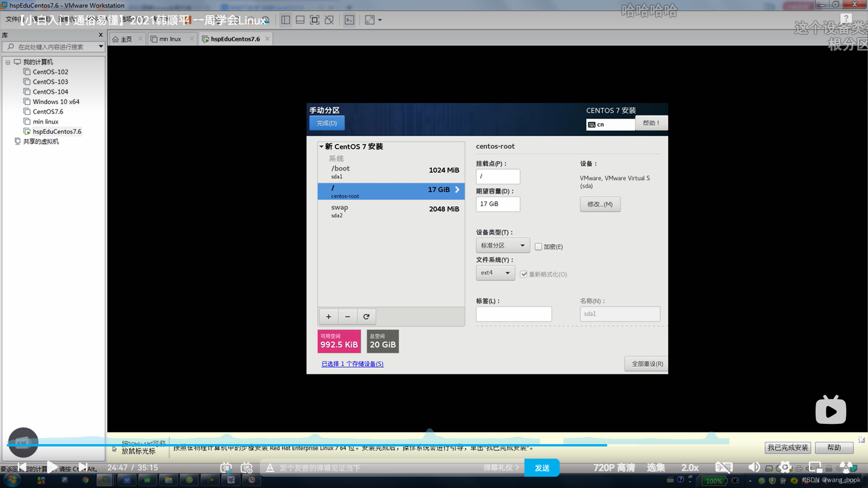Viewport: 868px width, 488px height.
Task: Click the 名称(N) sda1 field
Action: click(x=620, y=314)
